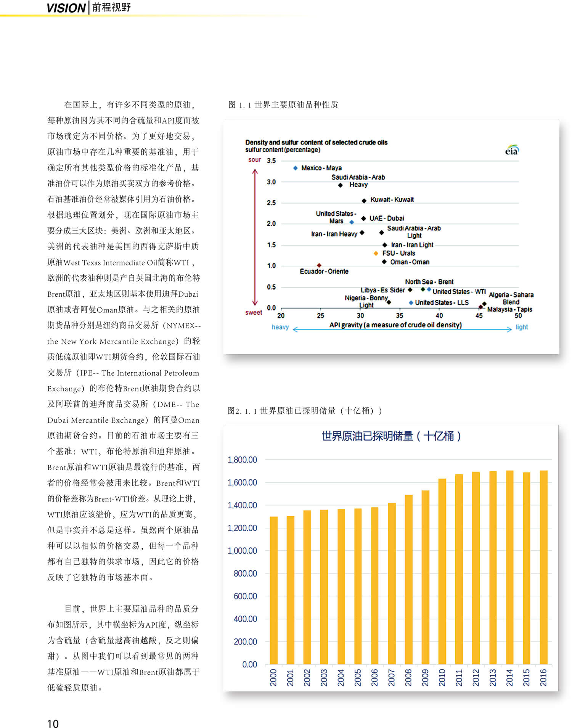Click the Nigeria - Bonny Light label
Screen dimensions: 572x728
coord(366,302)
